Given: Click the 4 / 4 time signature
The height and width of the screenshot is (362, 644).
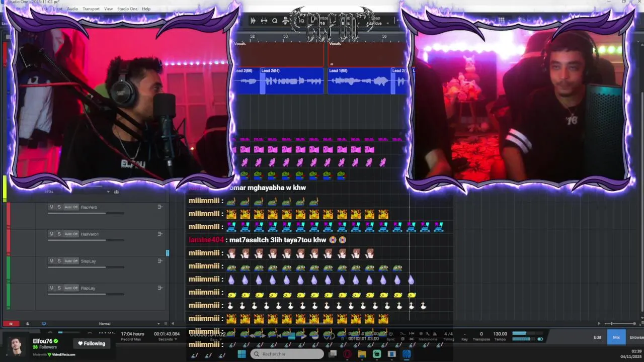Looking at the screenshot, I should click(448, 334).
